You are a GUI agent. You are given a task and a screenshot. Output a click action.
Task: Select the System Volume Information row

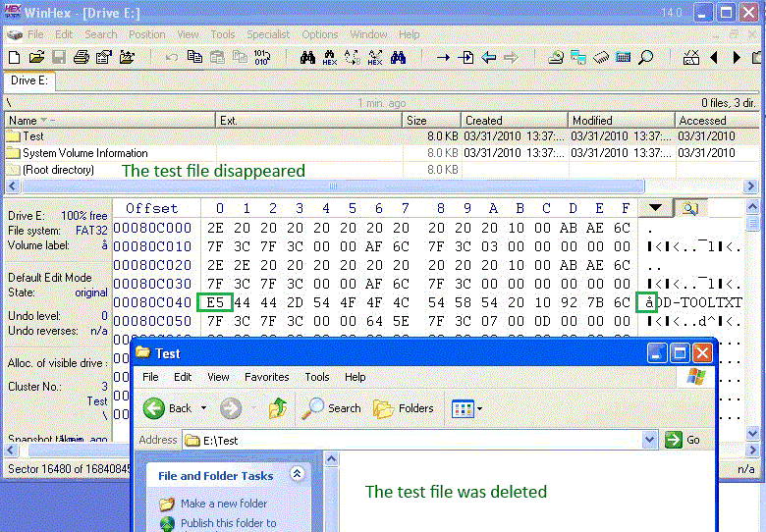(x=381, y=153)
